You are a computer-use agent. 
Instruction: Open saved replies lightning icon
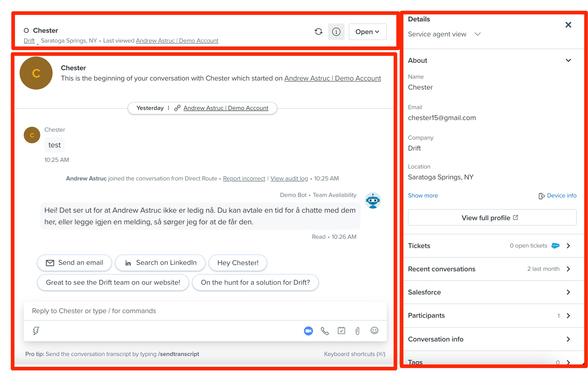[36, 331]
